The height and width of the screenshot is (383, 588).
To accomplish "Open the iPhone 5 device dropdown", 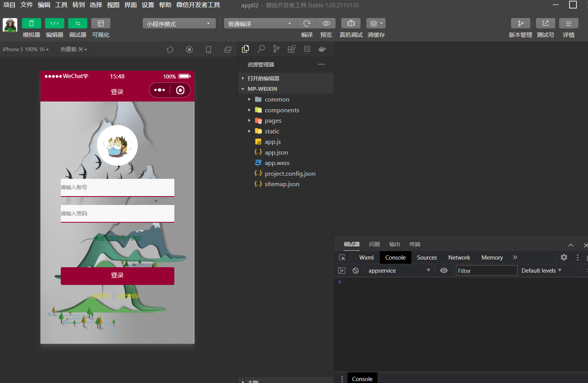I will coord(26,49).
